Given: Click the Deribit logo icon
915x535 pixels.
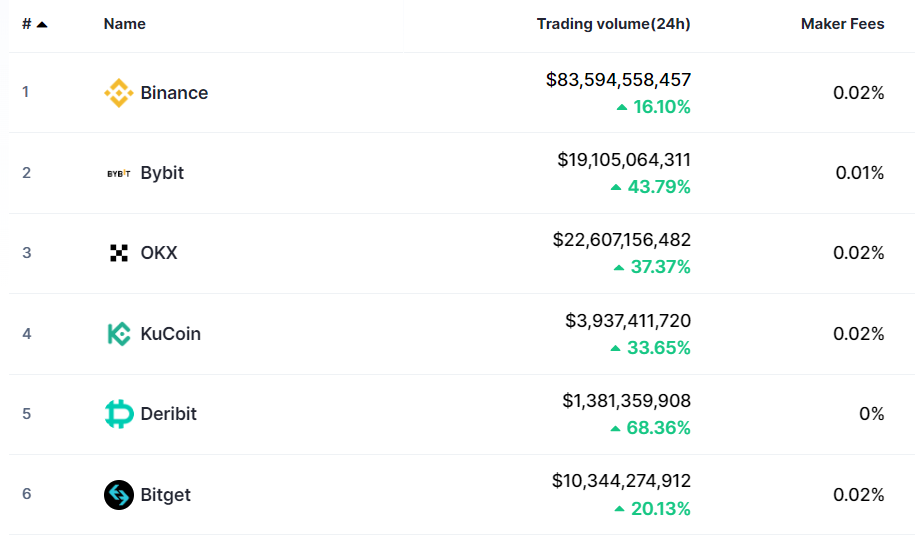Looking at the screenshot, I should (119, 414).
